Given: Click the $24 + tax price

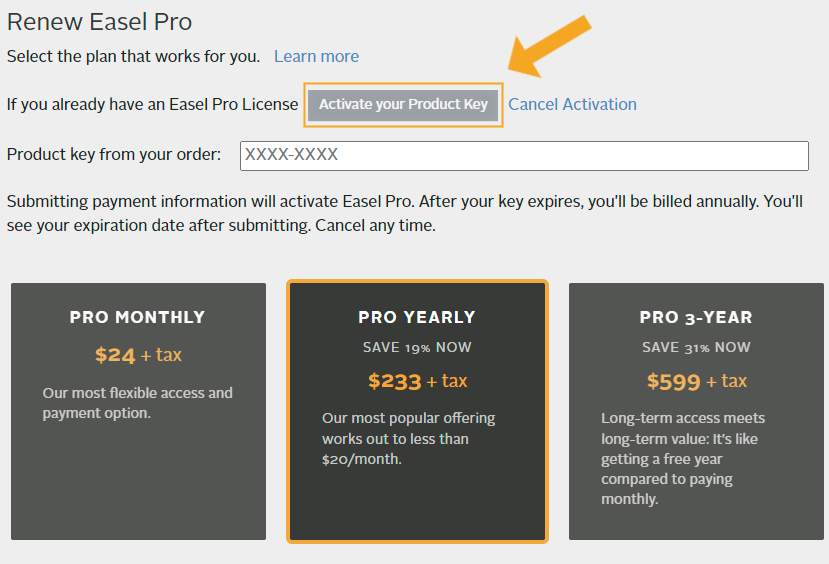Looking at the screenshot, I should (x=138, y=355).
